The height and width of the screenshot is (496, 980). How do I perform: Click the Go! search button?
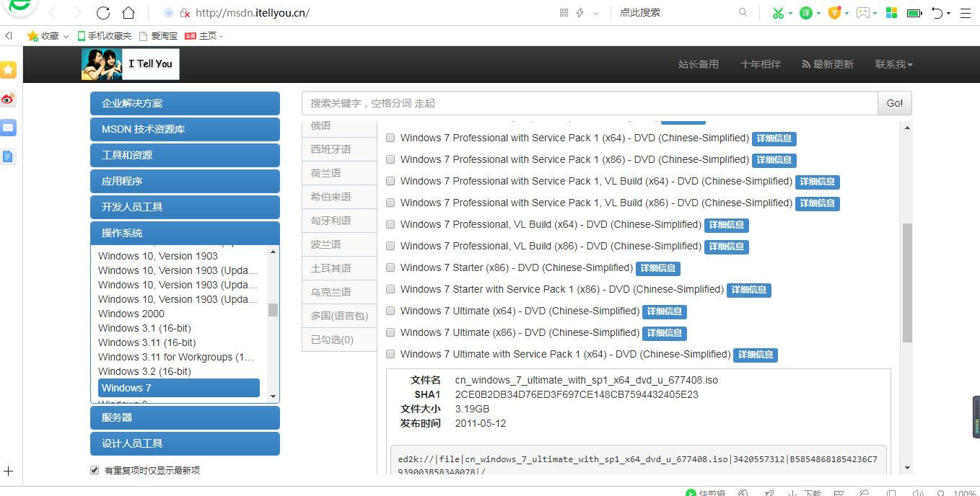click(893, 102)
